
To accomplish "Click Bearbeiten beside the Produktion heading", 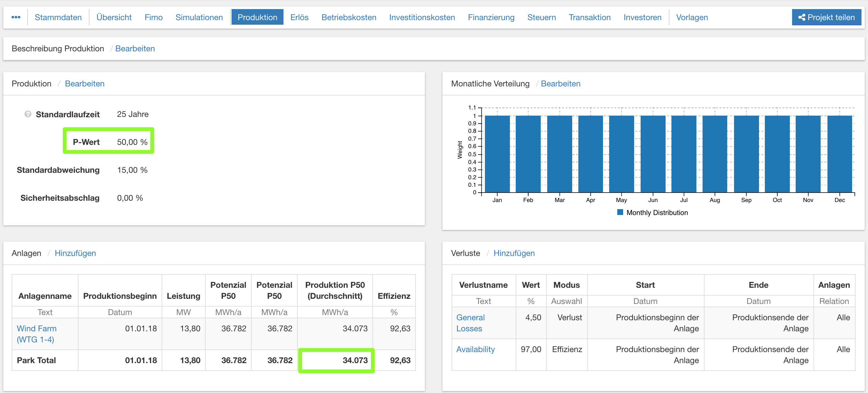I will (85, 84).
